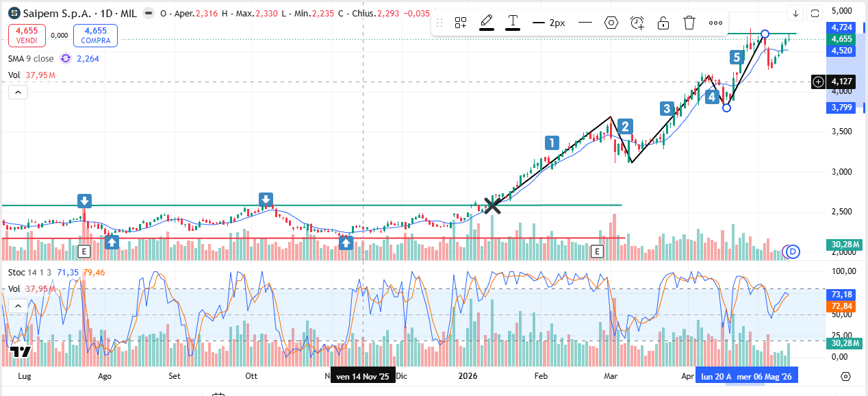
Task: Select the down-arrow marker near late Lug
Action: pos(84,201)
